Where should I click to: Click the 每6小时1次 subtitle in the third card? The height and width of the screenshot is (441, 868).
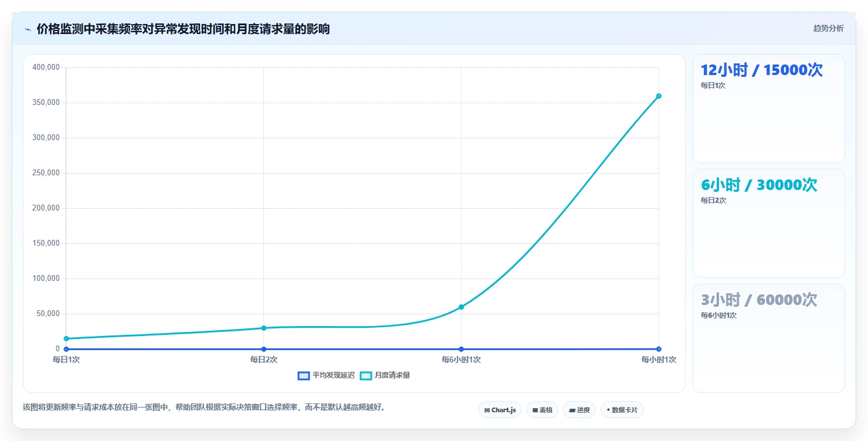pos(718,316)
